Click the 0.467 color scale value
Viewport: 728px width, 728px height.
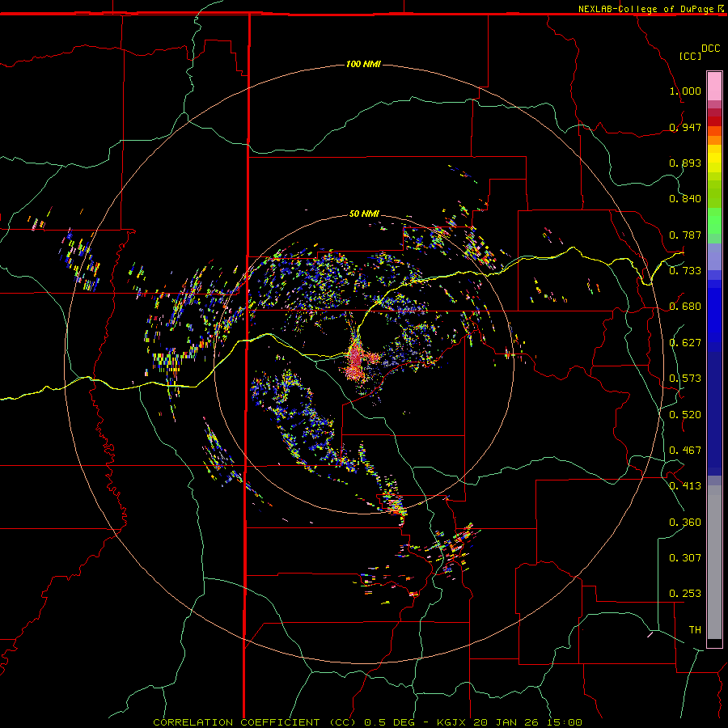point(685,451)
